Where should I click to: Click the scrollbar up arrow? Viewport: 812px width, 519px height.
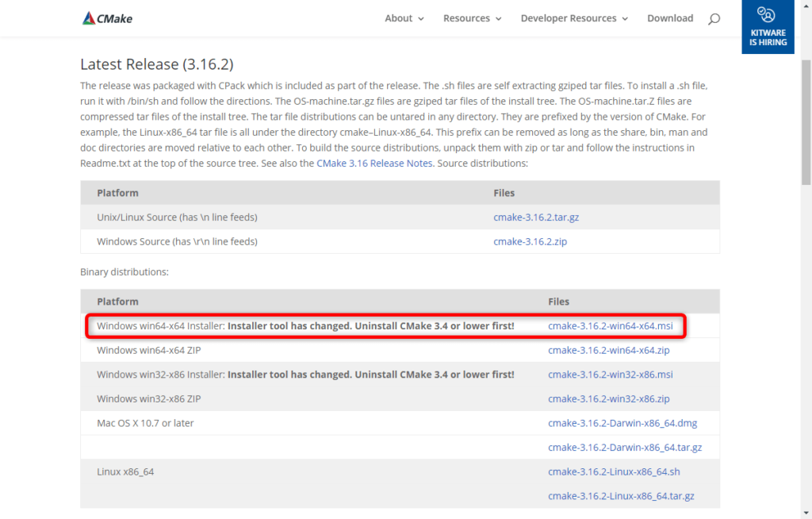click(806, 6)
